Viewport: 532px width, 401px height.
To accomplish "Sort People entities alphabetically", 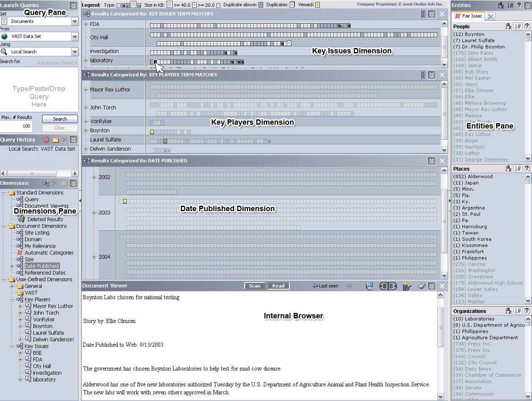I will [508, 26].
